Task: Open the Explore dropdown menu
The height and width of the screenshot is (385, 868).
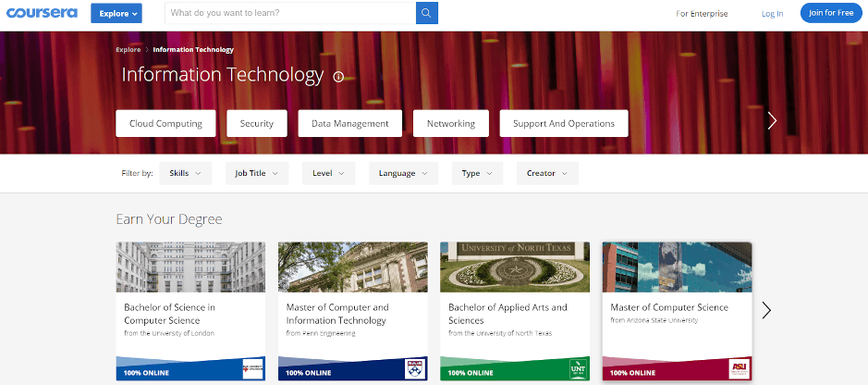Action: click(x=116, y=14)
